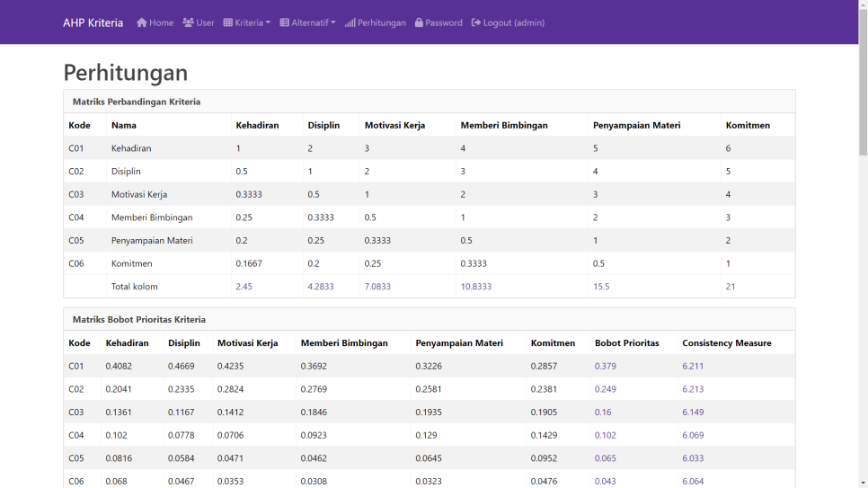
Task: Click the User people icon
Action: tap(189, 22)
